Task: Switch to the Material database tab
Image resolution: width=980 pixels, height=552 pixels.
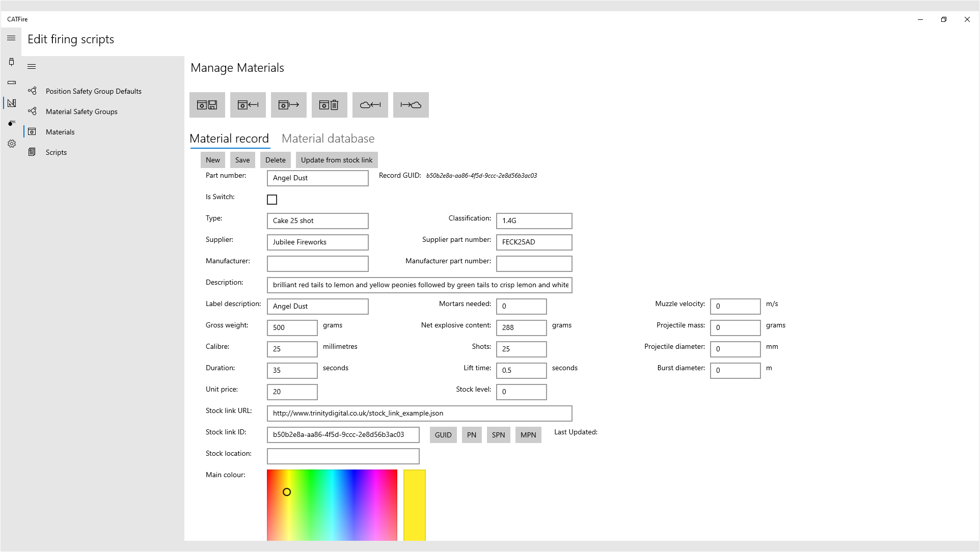Action: pos(328,139)
